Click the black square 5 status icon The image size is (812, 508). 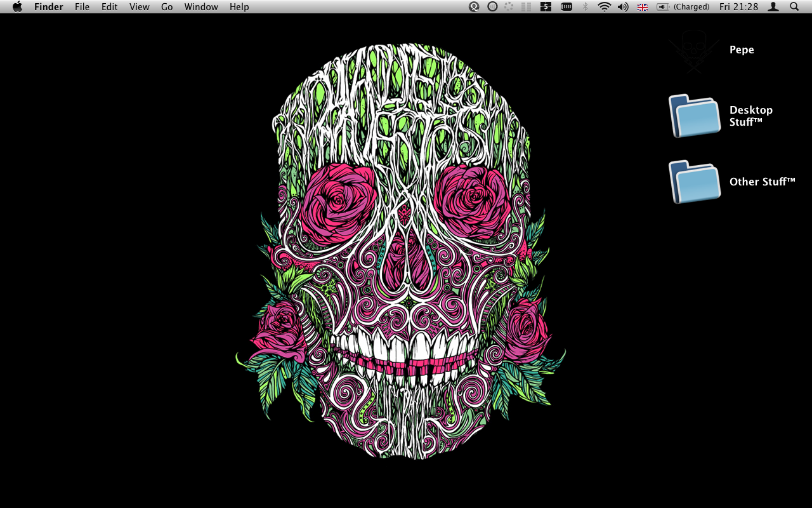(x=546, y=7)
